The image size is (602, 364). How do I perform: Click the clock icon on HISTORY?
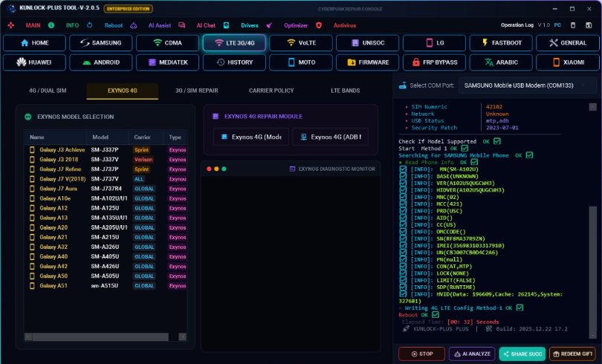pos(221,62)
